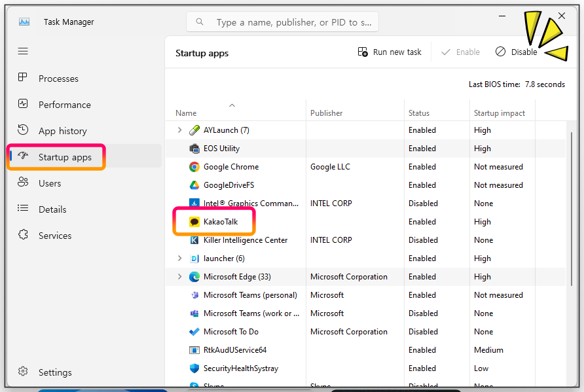Click the vertical scrollbar of the list
The width and height of the screenshot is (584, 392).
point(572,209)
